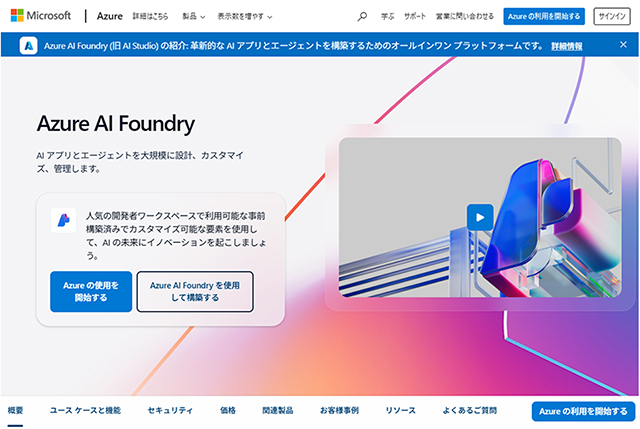Open the search magnifier icon
640x429 pixels.
tap(362, 16)
